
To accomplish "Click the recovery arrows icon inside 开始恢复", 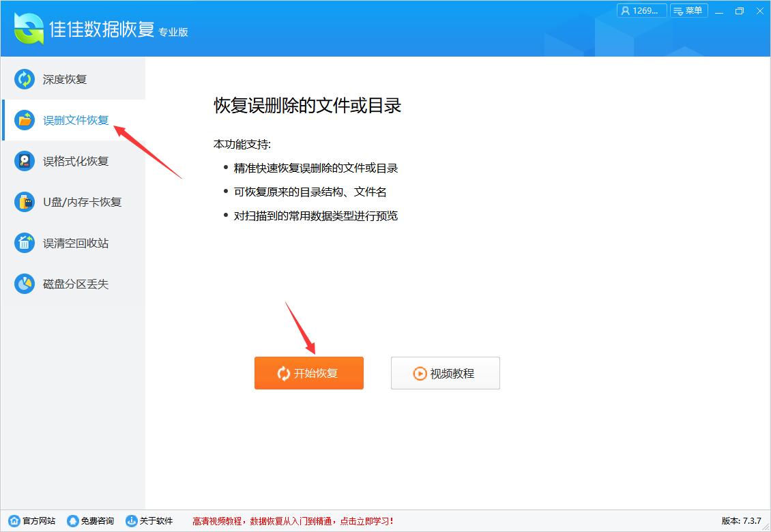I will [283, 373].
